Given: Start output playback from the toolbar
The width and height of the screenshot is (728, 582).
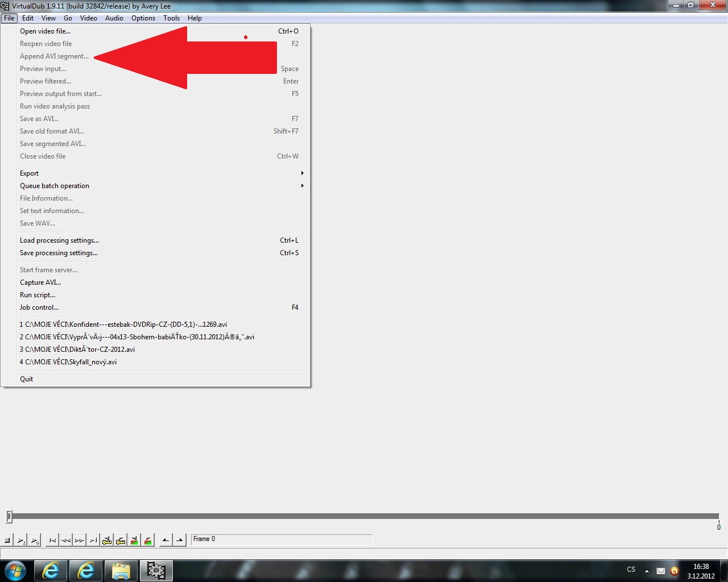Looking at the screenshot, I should 35,540.
